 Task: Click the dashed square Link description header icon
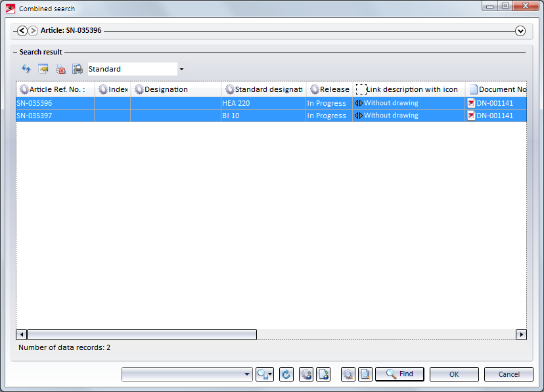[361, 89]
